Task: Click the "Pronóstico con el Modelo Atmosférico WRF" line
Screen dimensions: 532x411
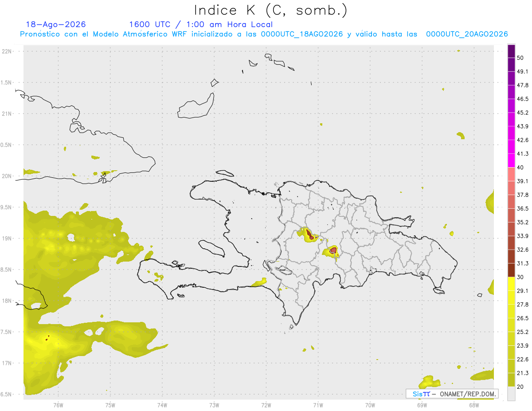Action: coord(264,34)
